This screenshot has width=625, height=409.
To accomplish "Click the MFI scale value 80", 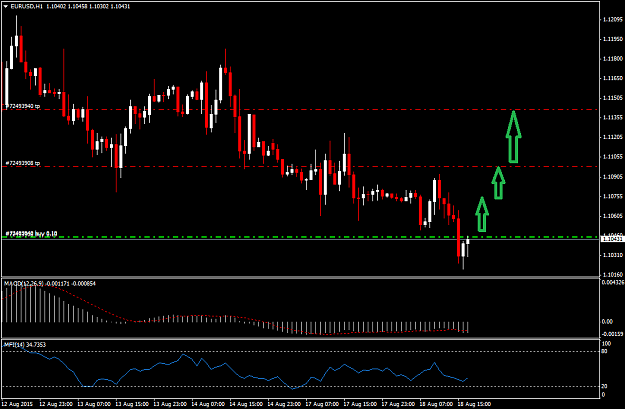I will [x=604, y=351].
